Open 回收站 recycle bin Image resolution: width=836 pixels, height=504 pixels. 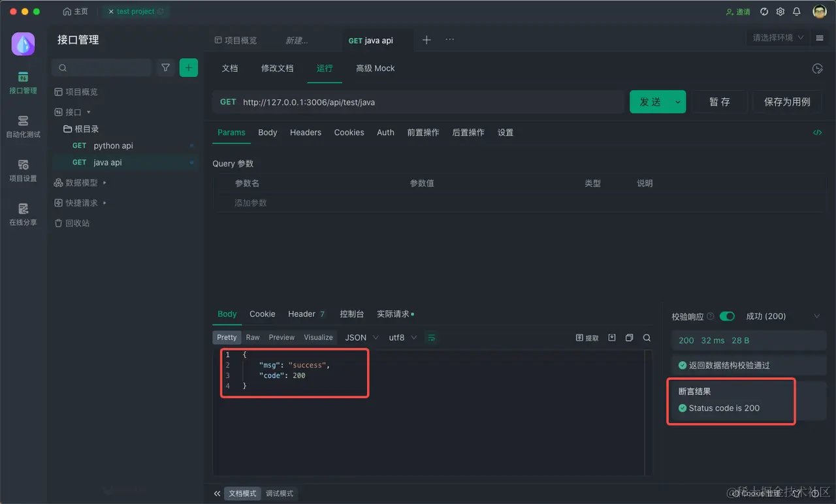(x=72, y=223)
